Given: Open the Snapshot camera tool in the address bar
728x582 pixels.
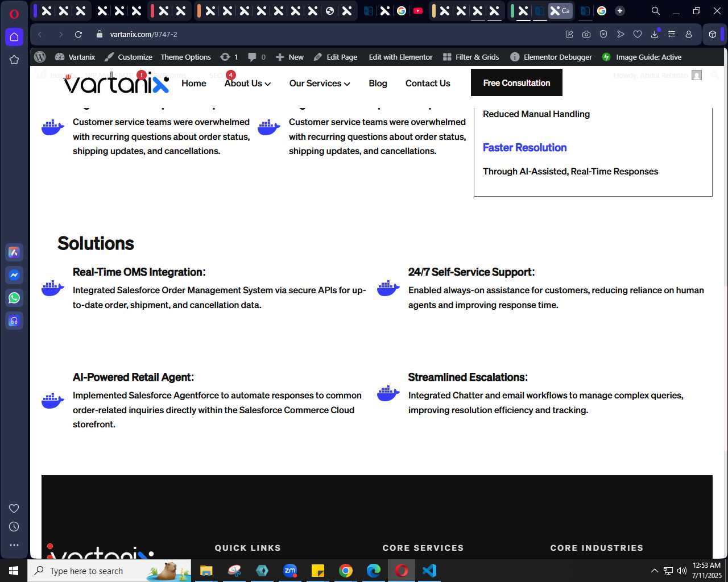Looking at the screenshot, I should (586, 34).
